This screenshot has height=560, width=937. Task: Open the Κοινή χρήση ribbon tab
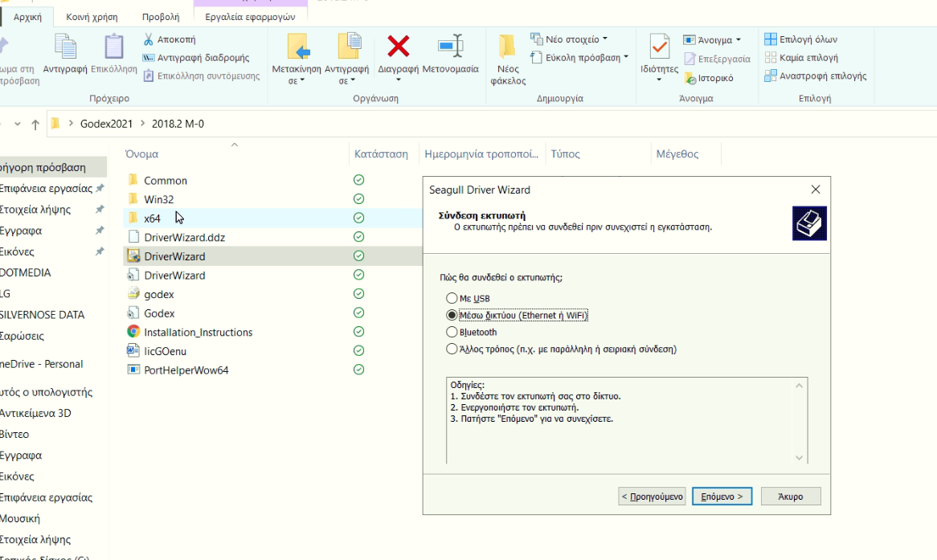(x=93, y=16)
